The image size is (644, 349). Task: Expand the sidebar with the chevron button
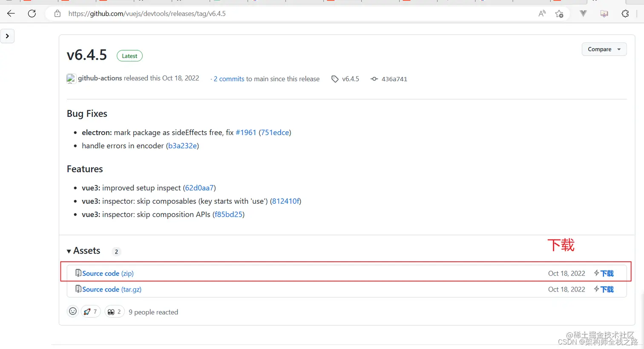(7, 36)
